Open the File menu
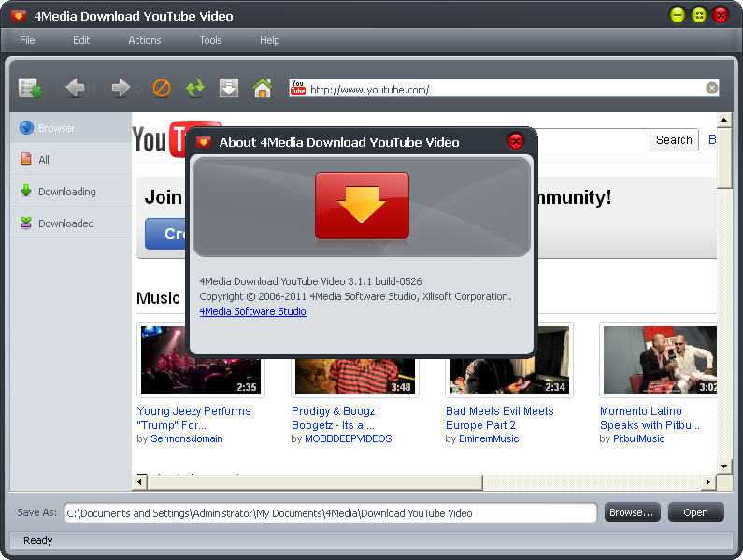The image size is (743, 560). pos(27,40)
